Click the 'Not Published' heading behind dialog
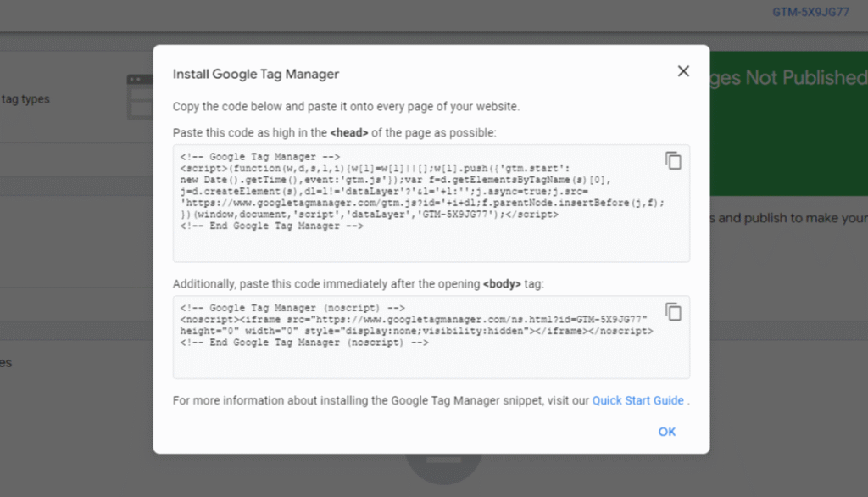The width and height of the screenshot is (868, 497). (789, 77)
